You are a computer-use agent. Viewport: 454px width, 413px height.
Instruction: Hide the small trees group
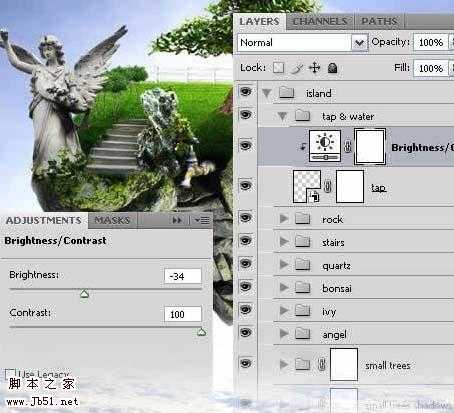tap(246, 363)
